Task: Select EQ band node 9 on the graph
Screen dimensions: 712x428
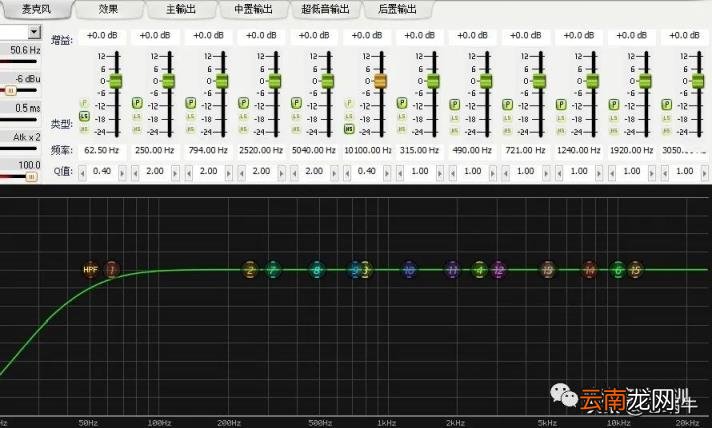Action: [x=355, y=270]
